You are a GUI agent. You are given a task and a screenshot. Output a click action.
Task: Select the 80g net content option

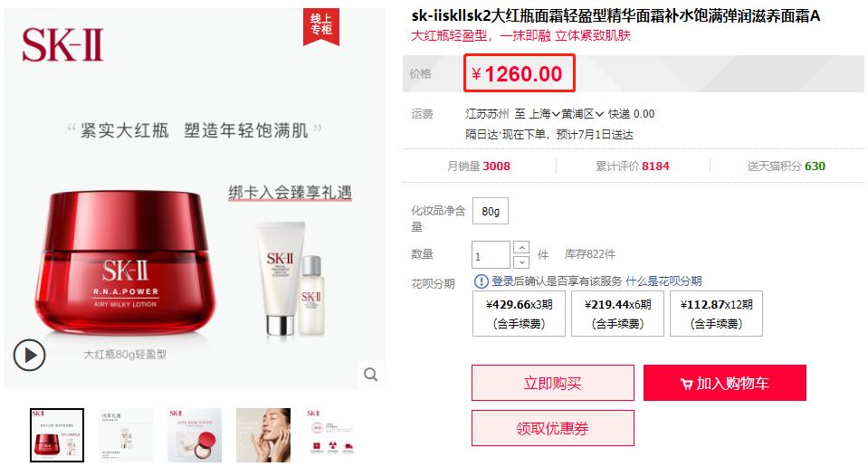[x=491, y=211]
